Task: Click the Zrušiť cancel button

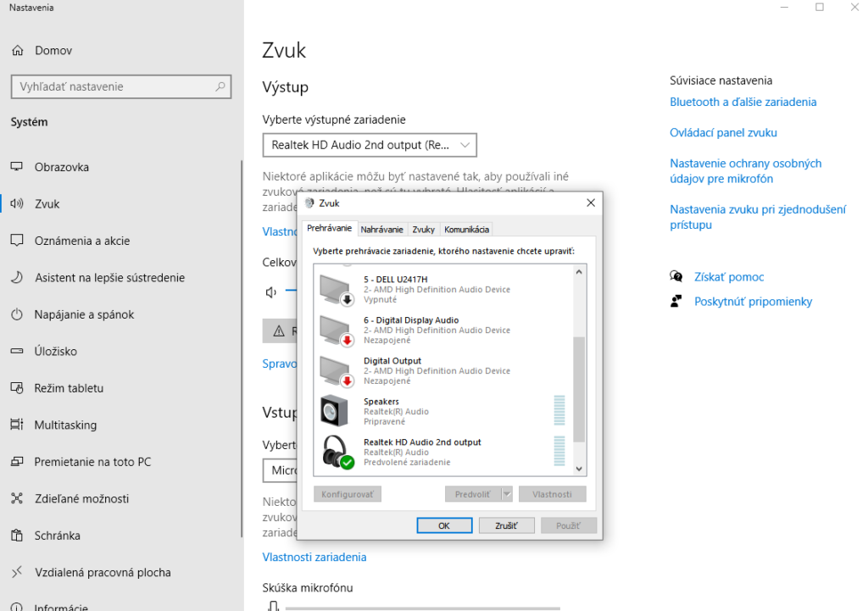Action: pos(505,525)
